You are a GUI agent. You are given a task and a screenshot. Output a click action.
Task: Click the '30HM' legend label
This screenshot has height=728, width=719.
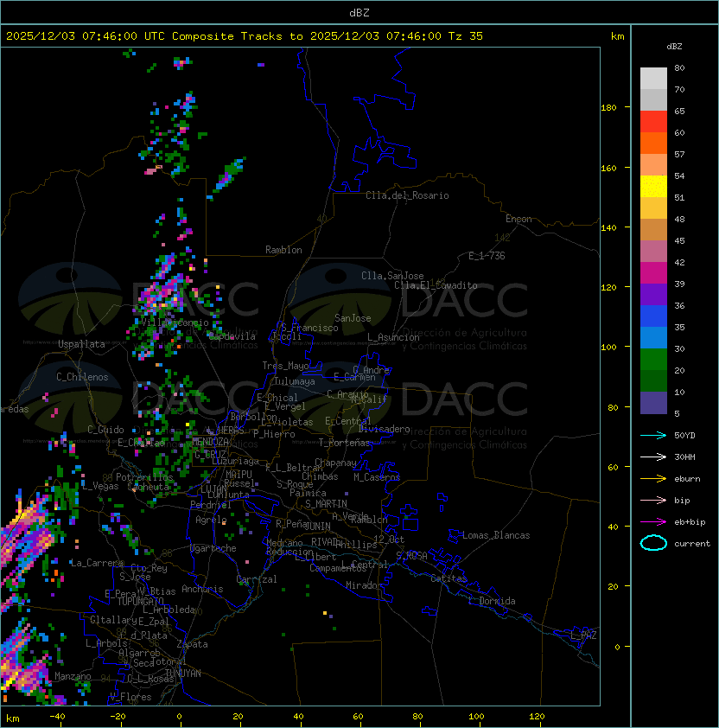(684, 457)
